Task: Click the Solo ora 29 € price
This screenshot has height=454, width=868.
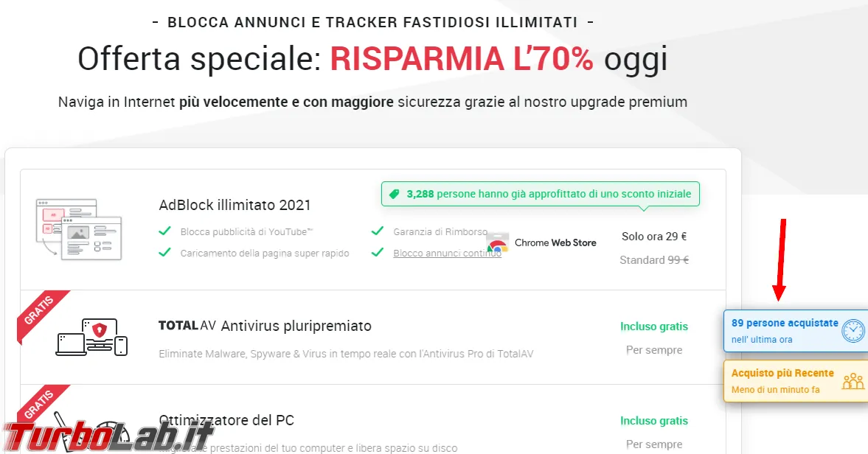Action: click(654, 237)
